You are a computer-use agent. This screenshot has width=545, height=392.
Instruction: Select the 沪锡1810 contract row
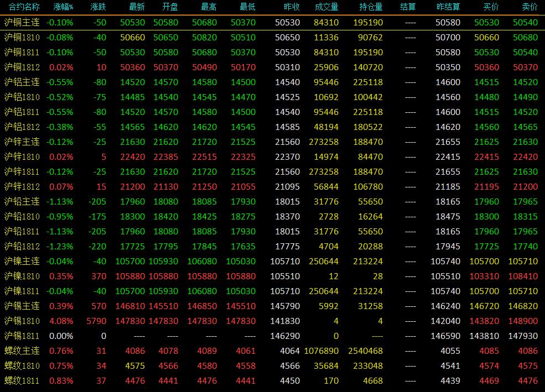(272, 321)
